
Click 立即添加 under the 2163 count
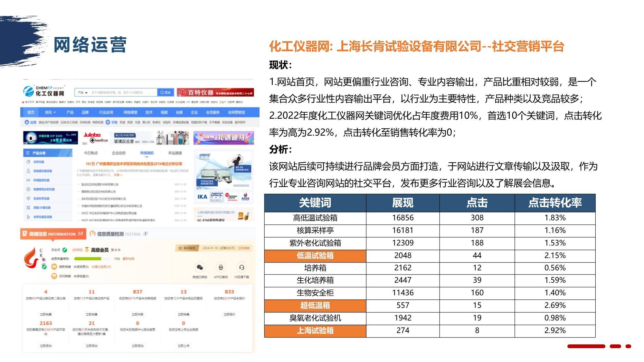pos(46,346)
